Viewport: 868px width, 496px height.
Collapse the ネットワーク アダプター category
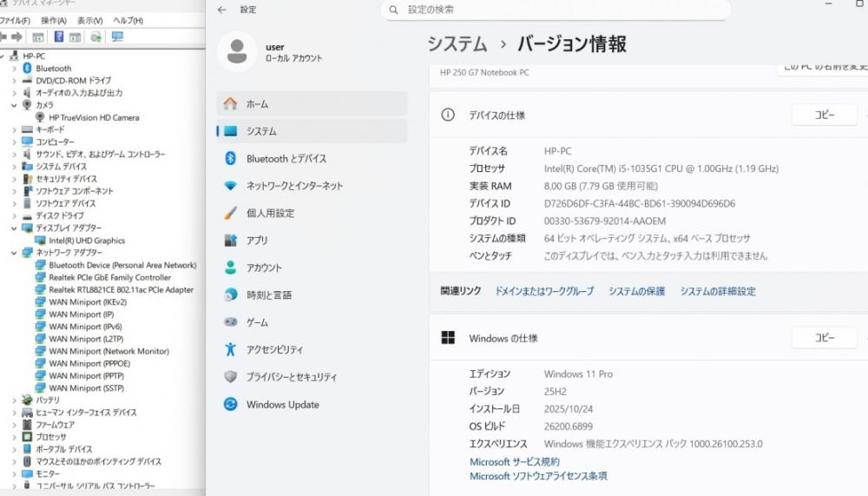click(14, 252)
